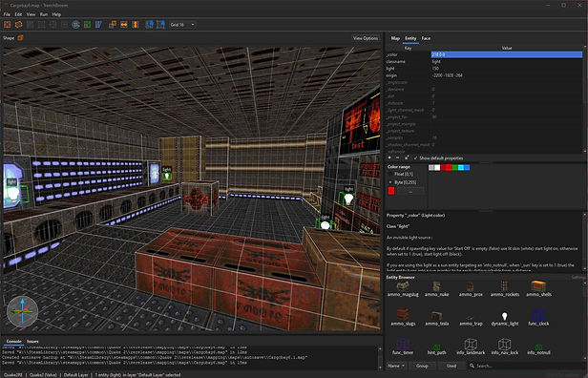The image size is (588, 378).
Task: Click the Duplicate objects toolbar icon
Action: (x=113, y=25)
